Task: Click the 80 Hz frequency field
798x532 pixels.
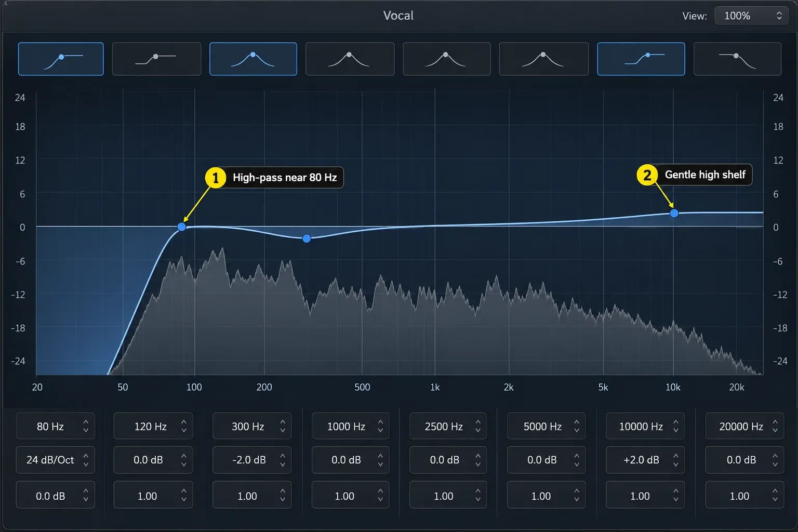Action: [x=55, y=427]
